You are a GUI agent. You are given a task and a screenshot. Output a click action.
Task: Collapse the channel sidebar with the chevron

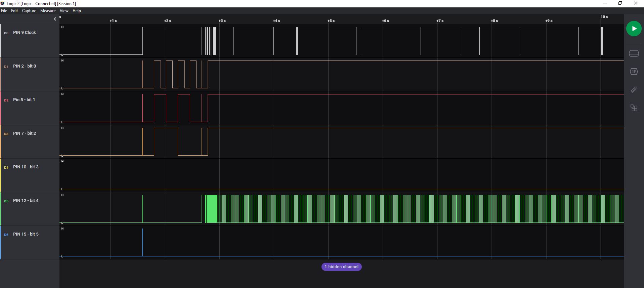click(55, 19)
